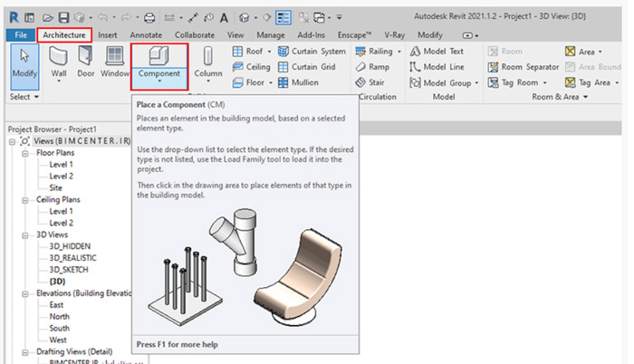Select the Curtain Grid tool
The height and width of the screenshot is (364, 634).
[x=306, y=67]
